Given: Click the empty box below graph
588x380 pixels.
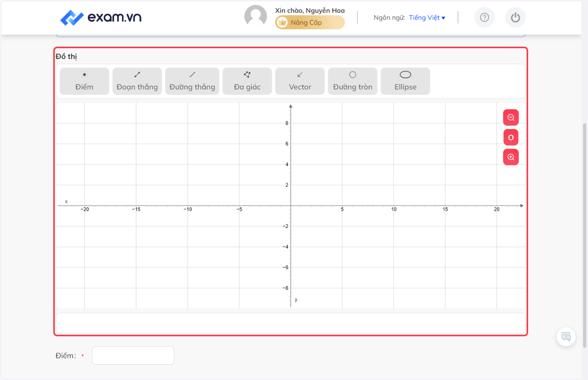Looking at the screenshot, I should click(291, 323).
